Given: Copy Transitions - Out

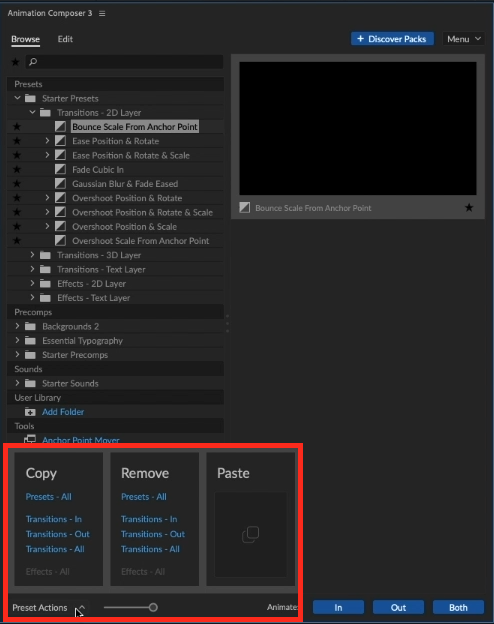Looking at the screenshot, I should click(58, 534).
